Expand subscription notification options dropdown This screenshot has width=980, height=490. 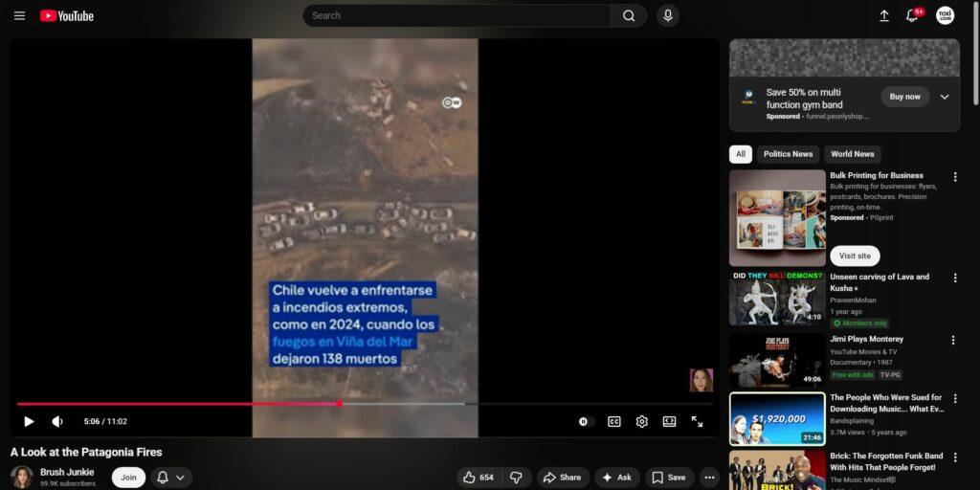click(170, 478)
